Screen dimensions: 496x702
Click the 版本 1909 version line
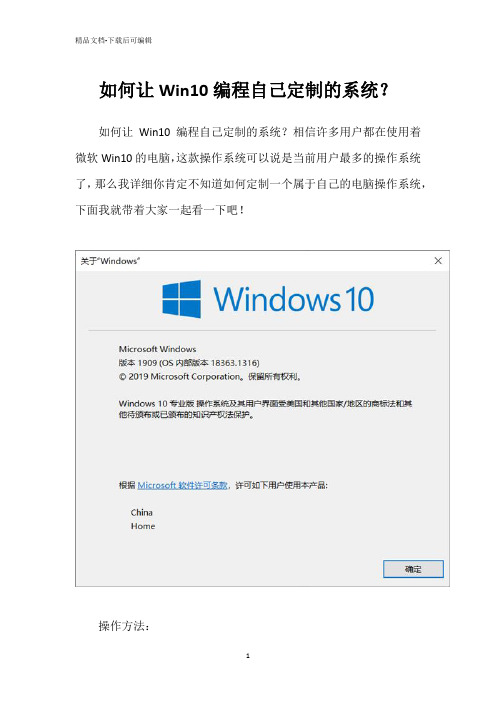tap(189, 363)
